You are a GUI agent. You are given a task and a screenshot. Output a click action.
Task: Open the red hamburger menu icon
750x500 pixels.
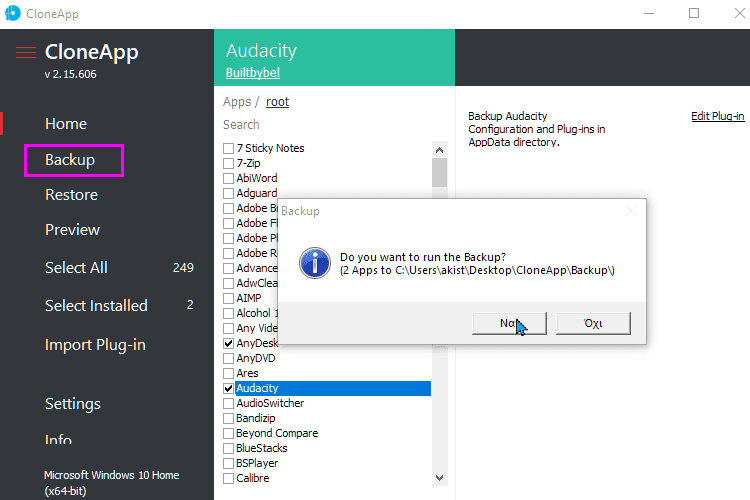click(x=26, y=52)
